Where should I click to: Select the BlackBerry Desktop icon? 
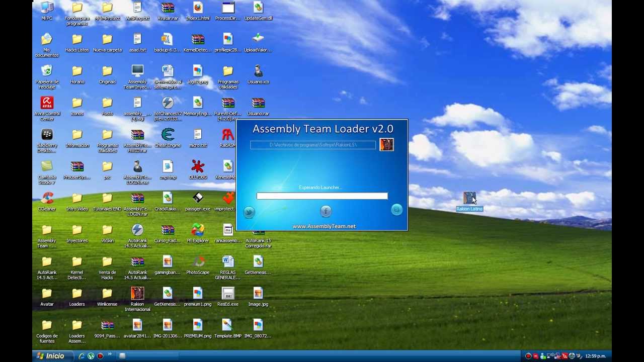(x=47, y=140)
